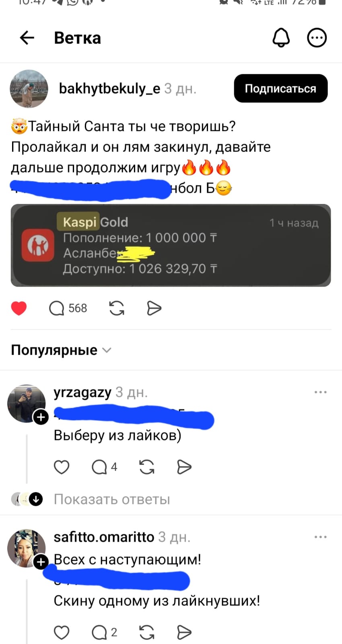
Task: Repost the bakhytbekuly_e post
Action: [x=117, y=308]
